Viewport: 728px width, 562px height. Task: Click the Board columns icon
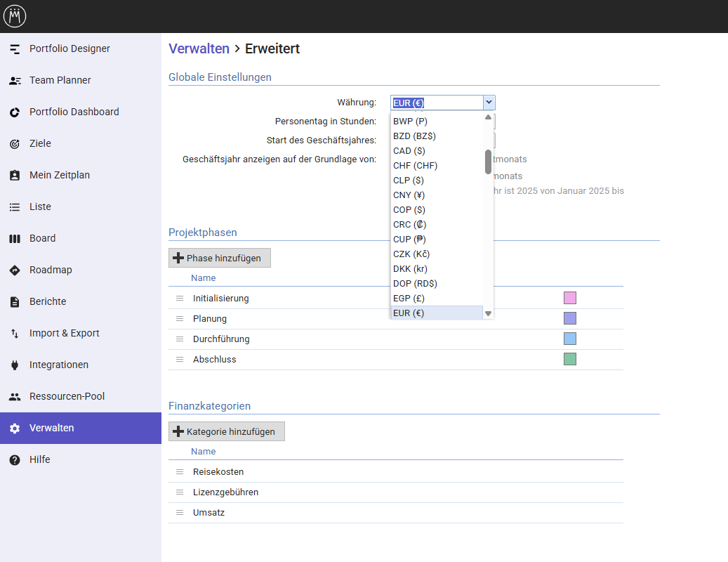click(x=15, y=239)
